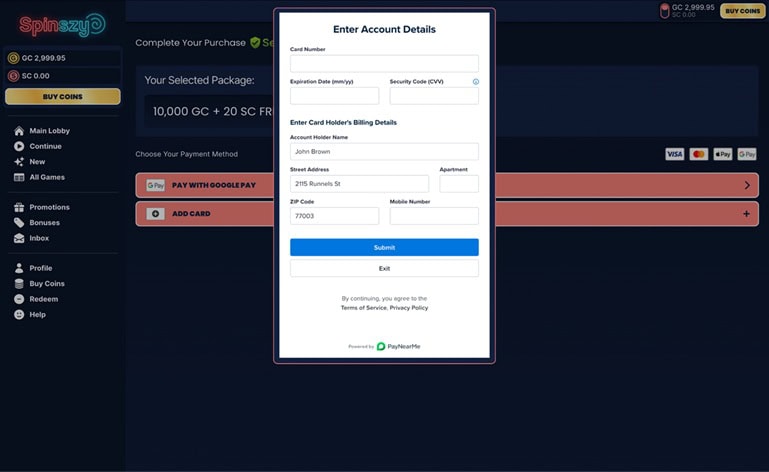Click the Visa card icon

click(x=675, y=154)
